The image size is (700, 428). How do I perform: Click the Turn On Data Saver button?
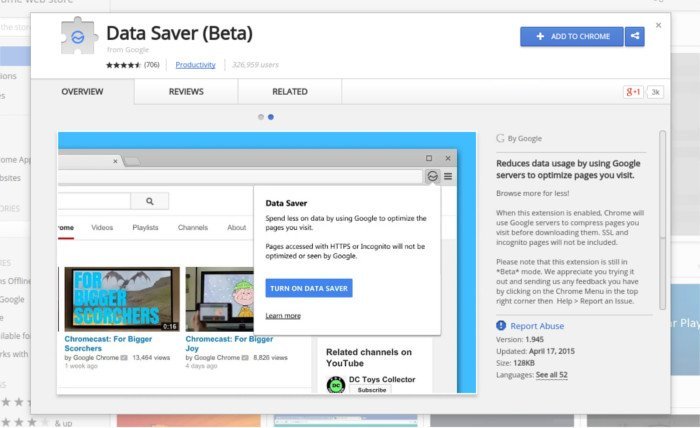coord(309,288)
